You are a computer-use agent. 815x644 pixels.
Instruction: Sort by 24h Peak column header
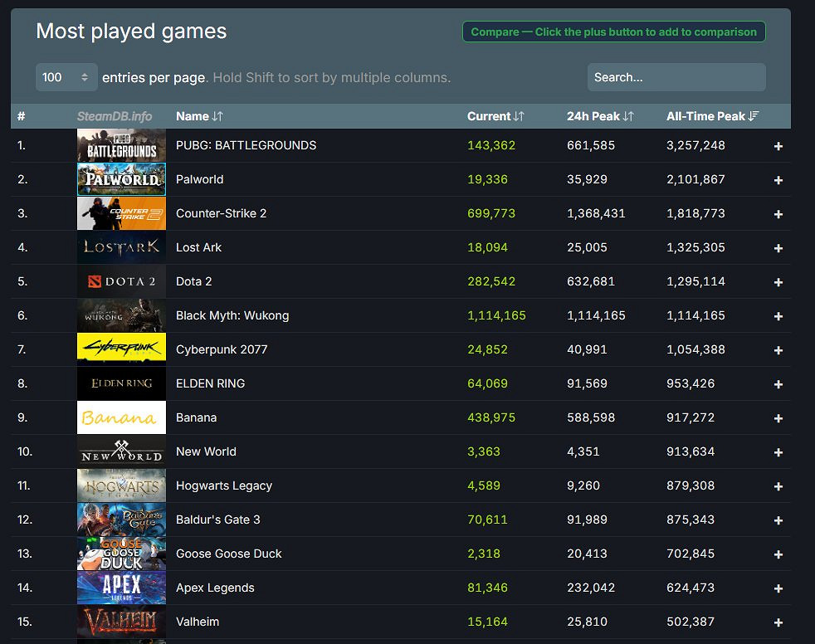[x=600, y=116]
